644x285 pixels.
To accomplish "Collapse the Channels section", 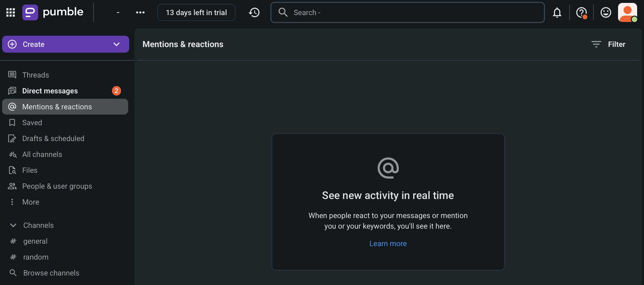I will [13, 225].
